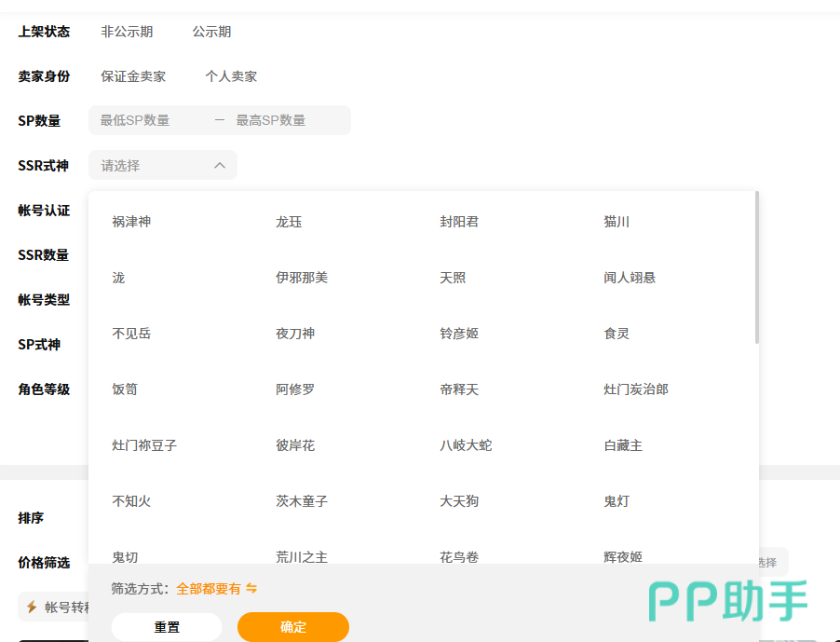Select 公示期 listing status
Viewport: 840px width, 642px height.
(211, 32)
